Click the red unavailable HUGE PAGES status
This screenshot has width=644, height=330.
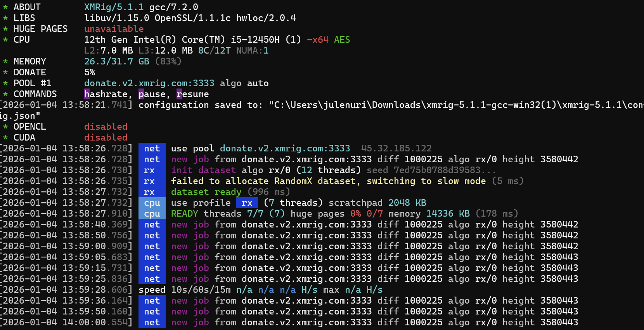114,29
